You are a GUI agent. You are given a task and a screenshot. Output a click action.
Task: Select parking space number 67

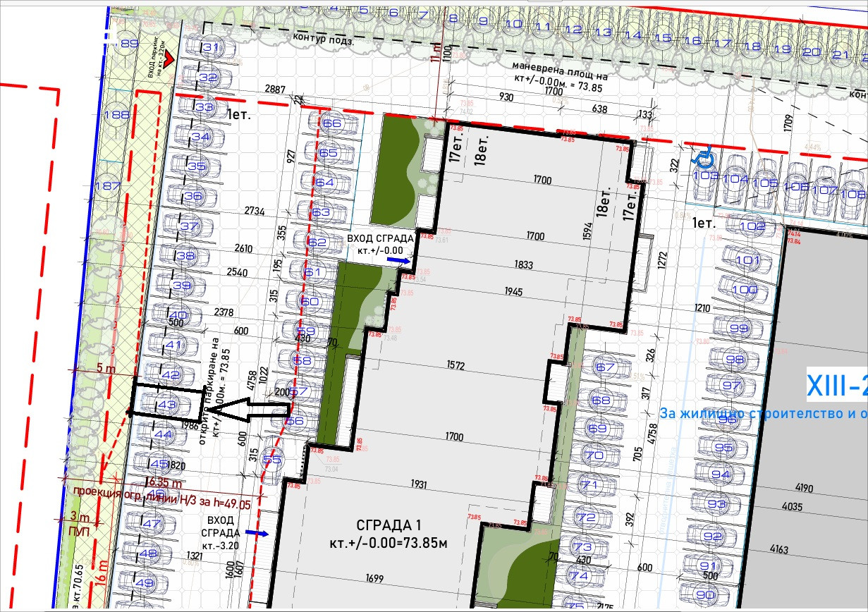(x=605, y=367)
